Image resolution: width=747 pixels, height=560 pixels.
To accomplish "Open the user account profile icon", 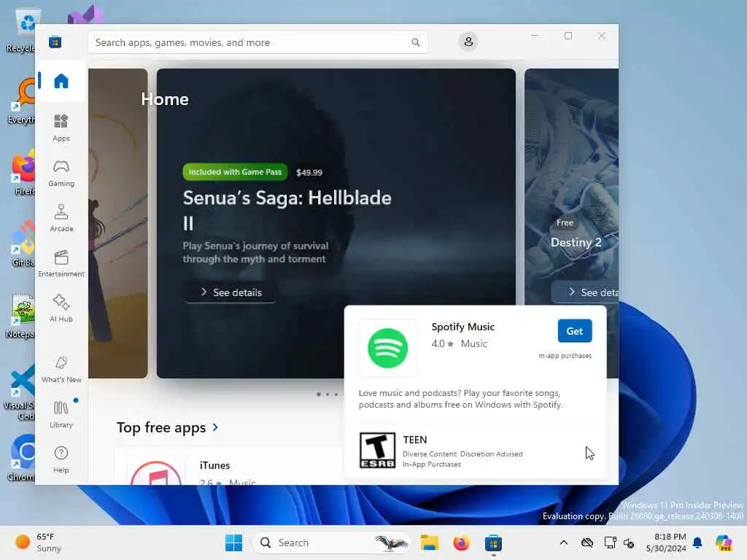I will coord(468,42).
